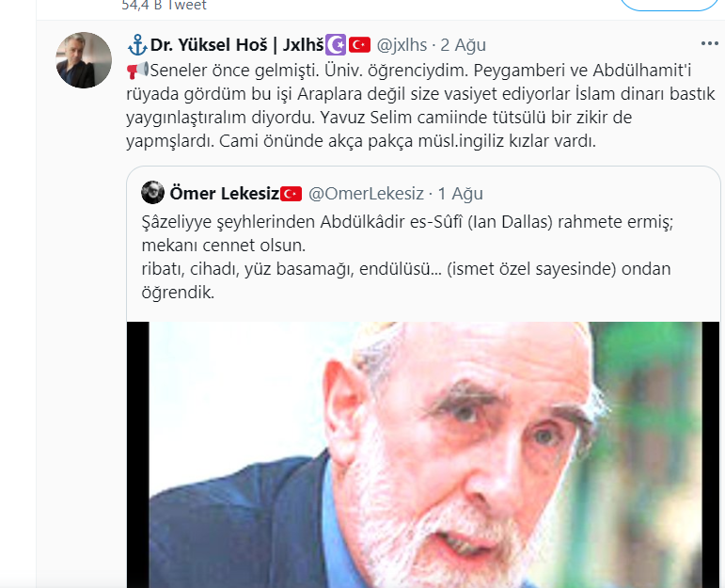Open Dr. Yüksel Hoš profile picture
The image size is (725, 588).
(84, 60)
